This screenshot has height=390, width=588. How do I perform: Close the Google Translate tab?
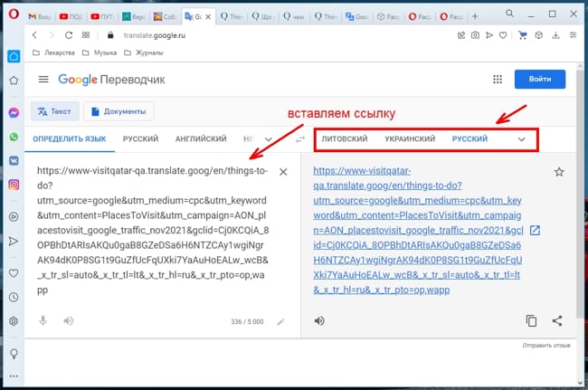coord(208,16)
